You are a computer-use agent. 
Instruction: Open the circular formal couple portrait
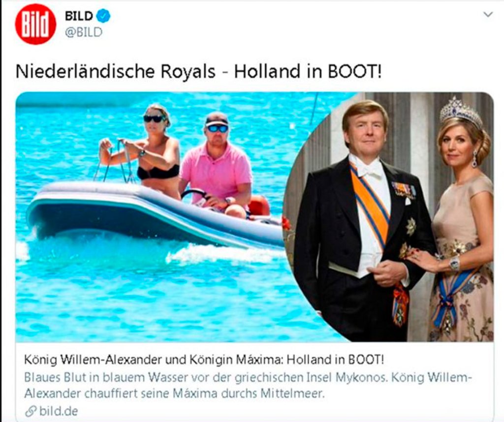(389, 217)
